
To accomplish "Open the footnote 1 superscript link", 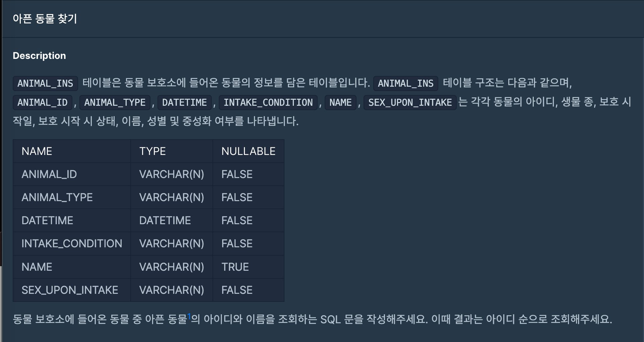I will click(189, 316).
